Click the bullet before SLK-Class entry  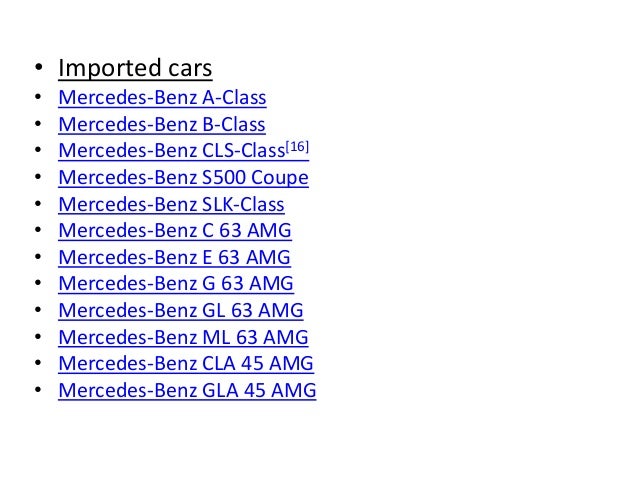tap(38, 203)
